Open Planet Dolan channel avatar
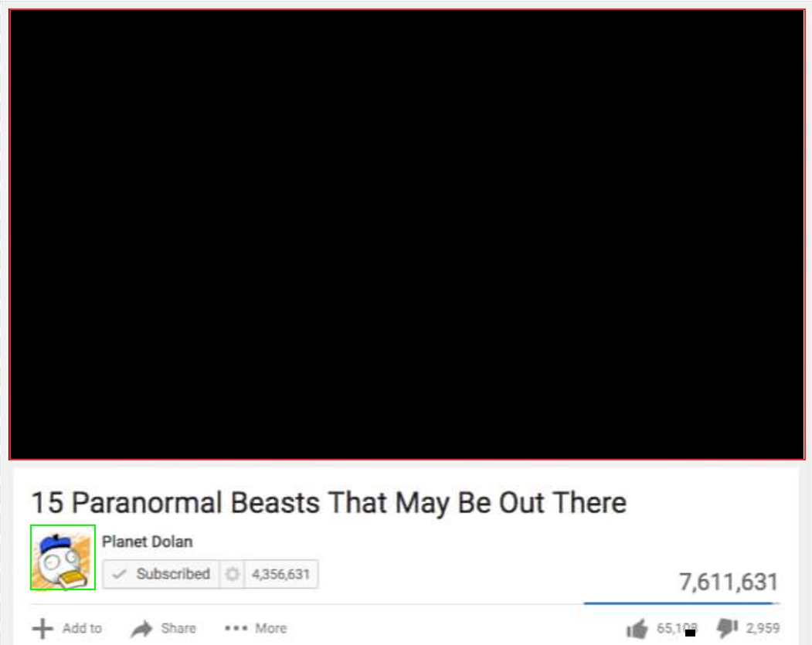Screen dimensions: 812x645 point(63,557)
